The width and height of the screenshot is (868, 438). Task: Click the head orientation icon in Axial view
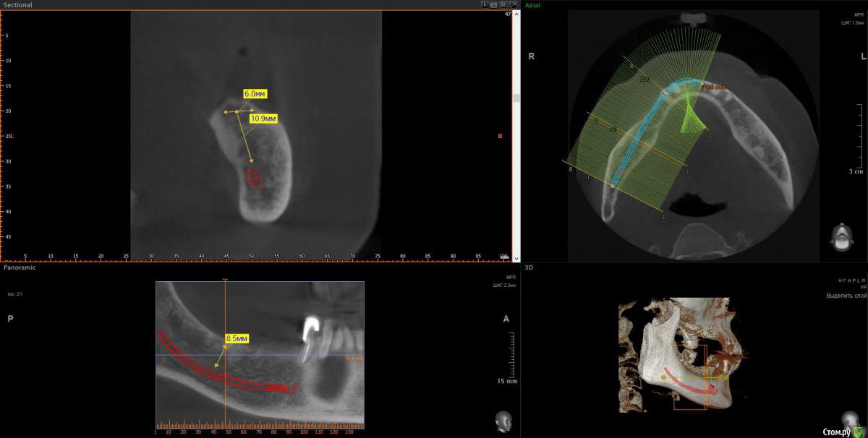point(840,238)
